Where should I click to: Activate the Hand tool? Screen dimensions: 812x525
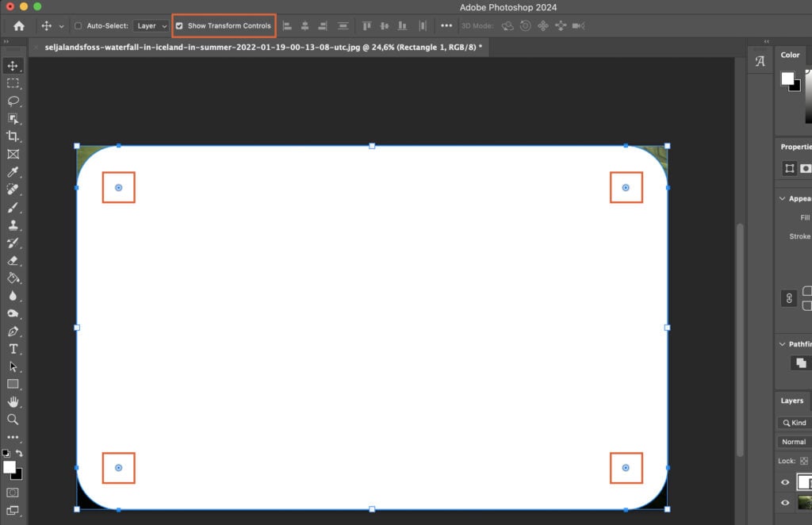point(13,402)
